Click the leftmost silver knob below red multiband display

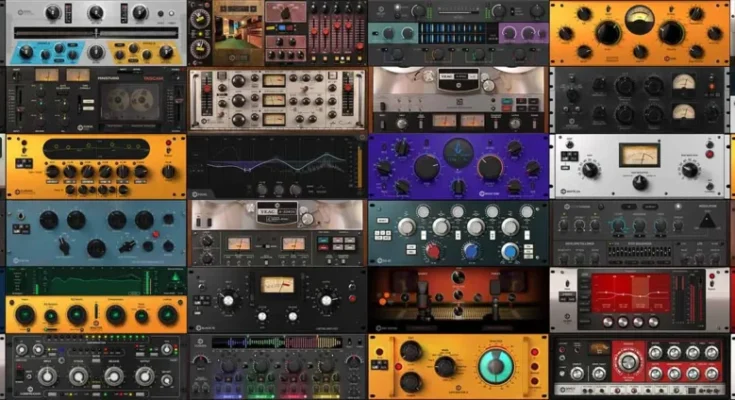point(608,322)
